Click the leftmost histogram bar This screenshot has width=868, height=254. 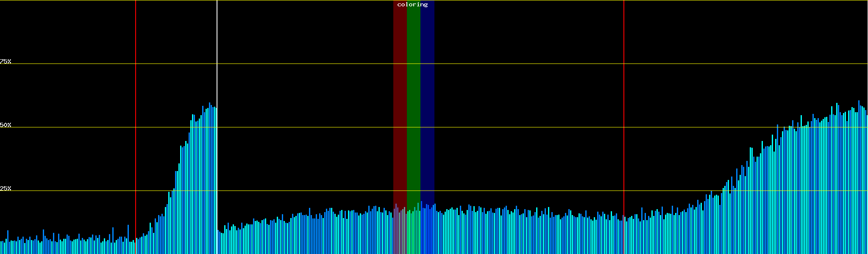pyautogui.click(x=1, y=248)
